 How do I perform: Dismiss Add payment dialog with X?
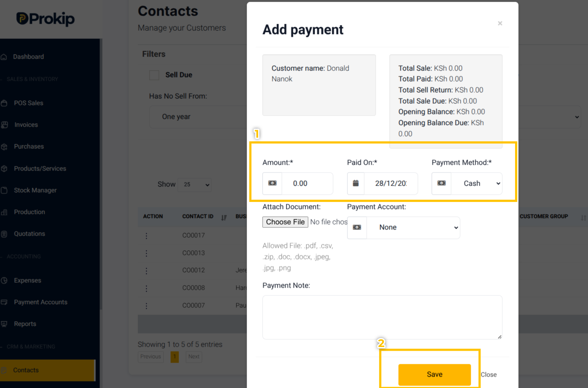click(500, 23)
